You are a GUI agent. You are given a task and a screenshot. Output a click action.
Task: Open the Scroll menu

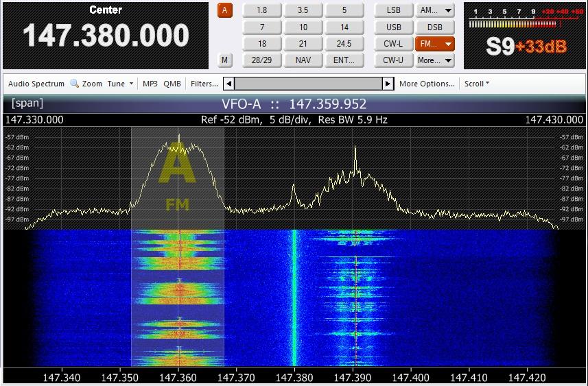tap(477, 84)
